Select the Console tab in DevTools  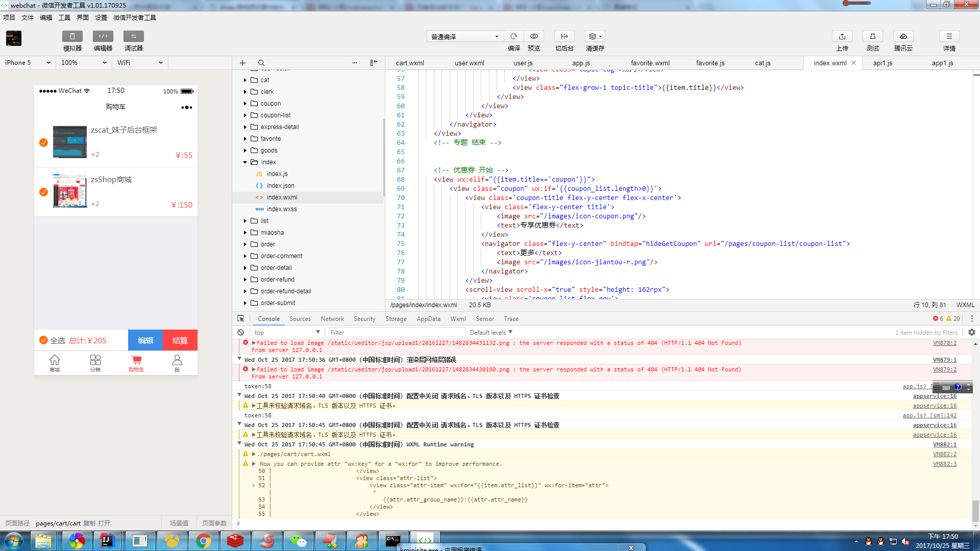pyautogui.click(x=269, y=318)
